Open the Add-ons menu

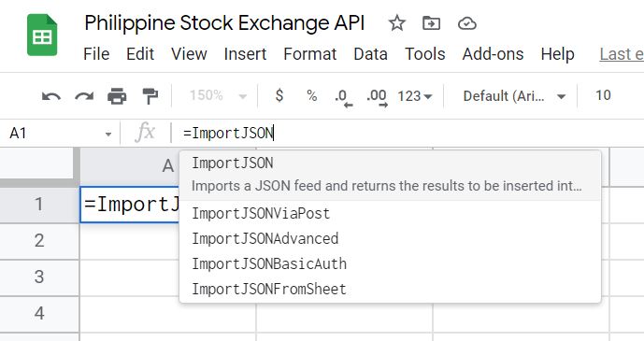493,54
